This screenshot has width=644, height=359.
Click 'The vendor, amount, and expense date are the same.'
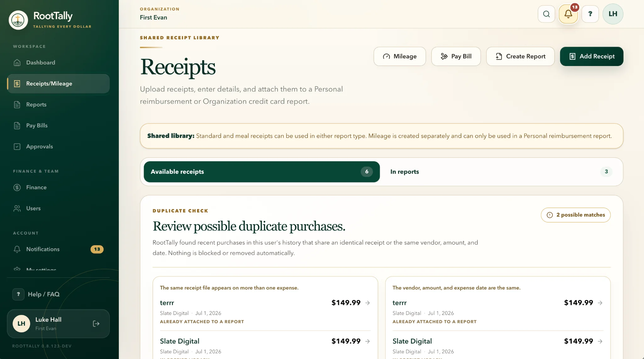click(x=457, y=288)
